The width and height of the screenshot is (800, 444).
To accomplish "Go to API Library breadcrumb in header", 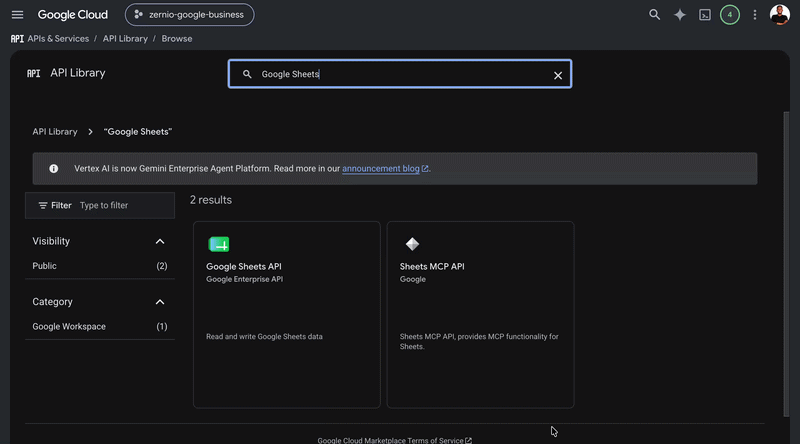I will 125,39.
